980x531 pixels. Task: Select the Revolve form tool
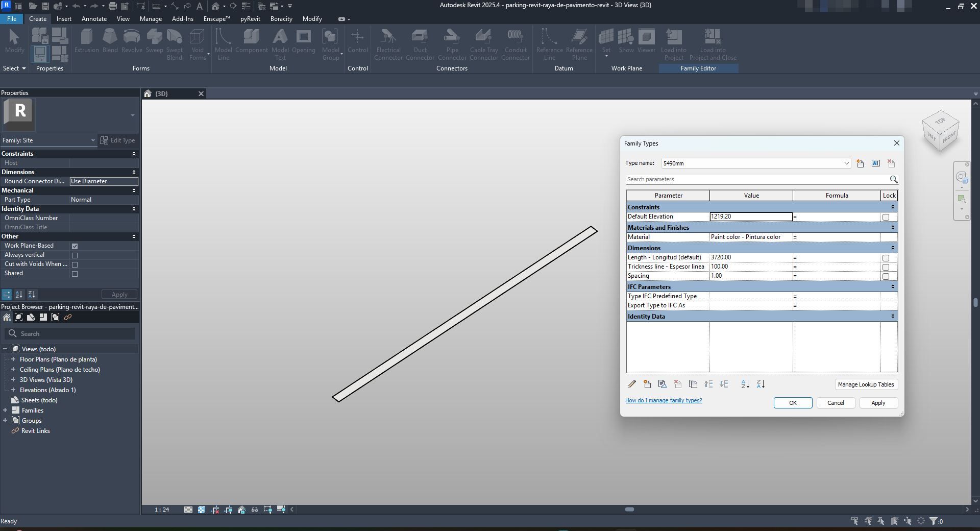[132, 41]
